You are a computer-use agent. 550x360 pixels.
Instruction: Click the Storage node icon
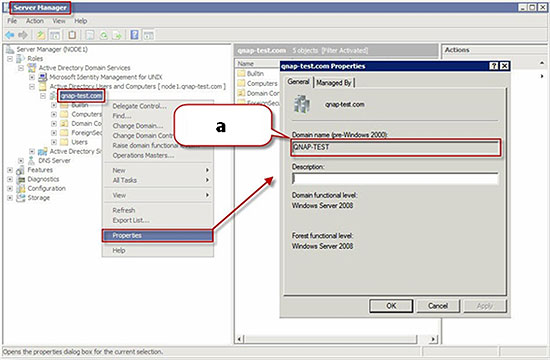pos(20,198)
